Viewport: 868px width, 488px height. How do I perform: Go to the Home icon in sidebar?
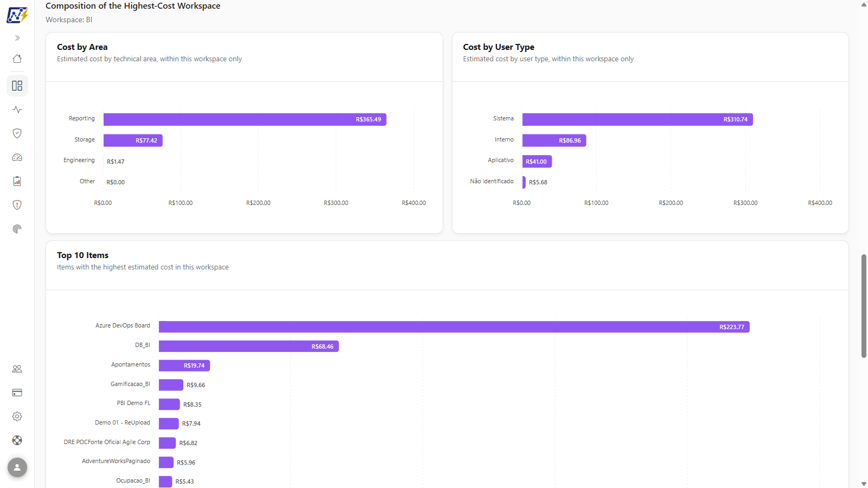pos(17,59)
